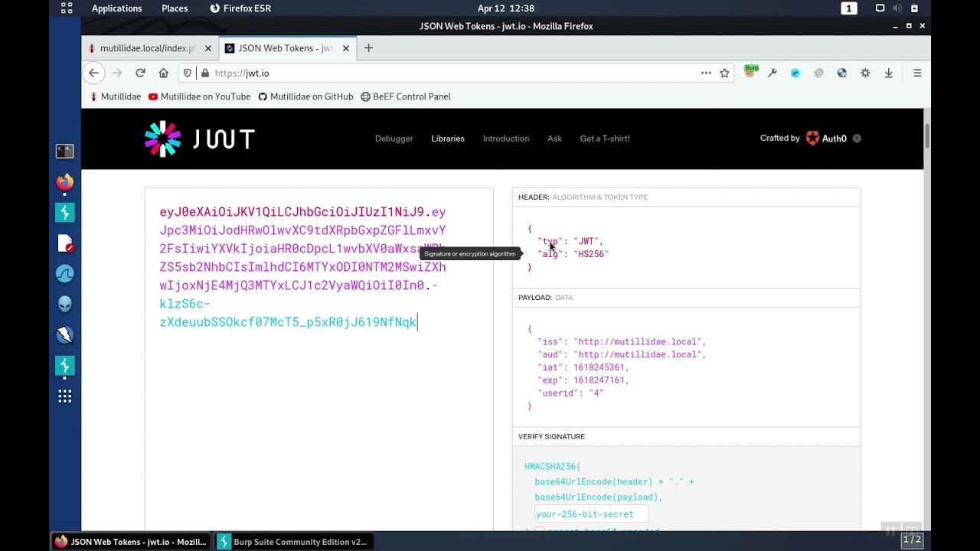Click the VERIFY SIGNATURE heading
The image size is (980, 551).
(x=551, y=436)
